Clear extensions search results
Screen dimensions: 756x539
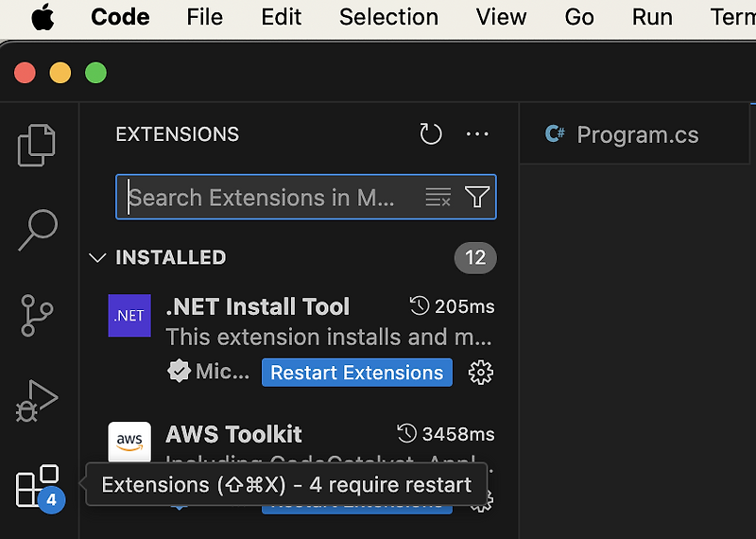pos(438,197)
